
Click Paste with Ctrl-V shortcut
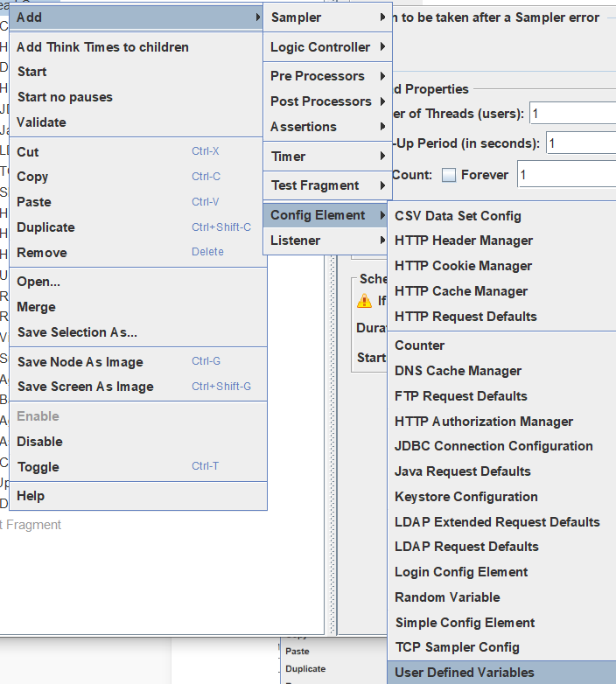point(138,202)
